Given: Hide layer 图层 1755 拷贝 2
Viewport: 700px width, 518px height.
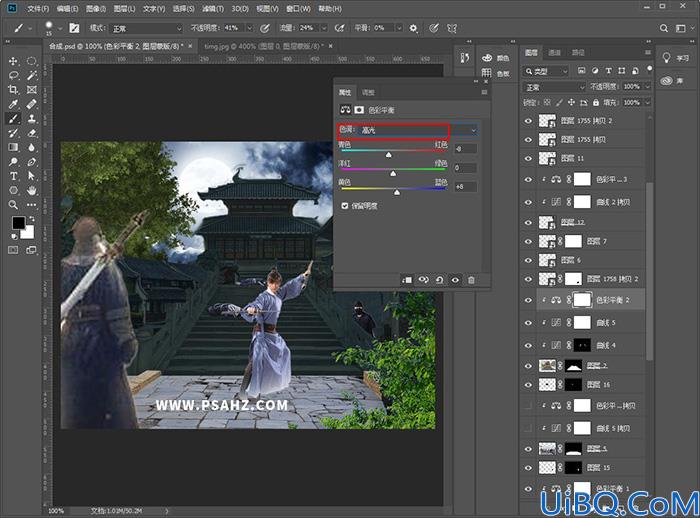Looking at the screenshot, I should 529,121.
